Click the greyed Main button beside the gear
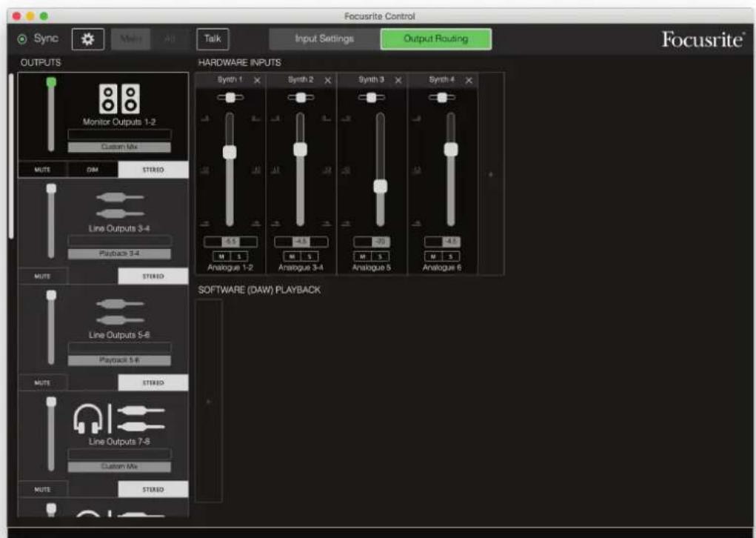The width and height of the screenshot is (756, 538). (130, 39)
